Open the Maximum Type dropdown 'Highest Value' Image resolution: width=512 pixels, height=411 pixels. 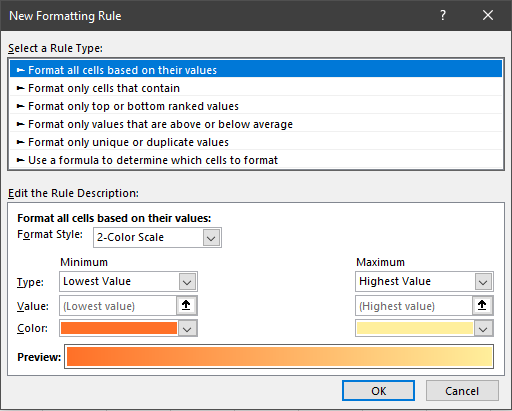[424, 281]
